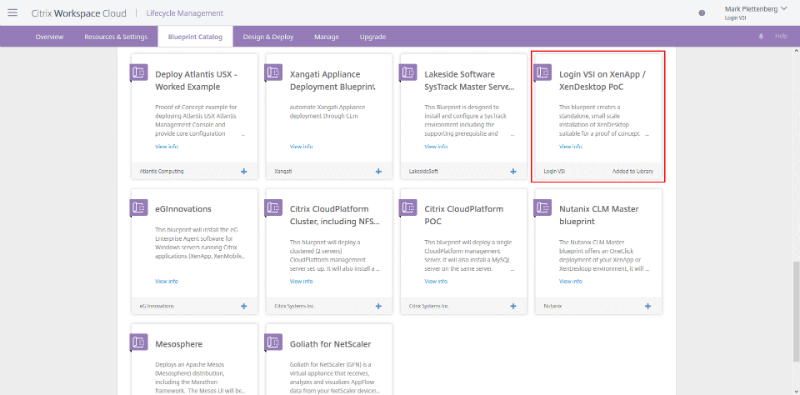Click the Citrix CloudPlatform POC blueprint icon

[409, 207]
